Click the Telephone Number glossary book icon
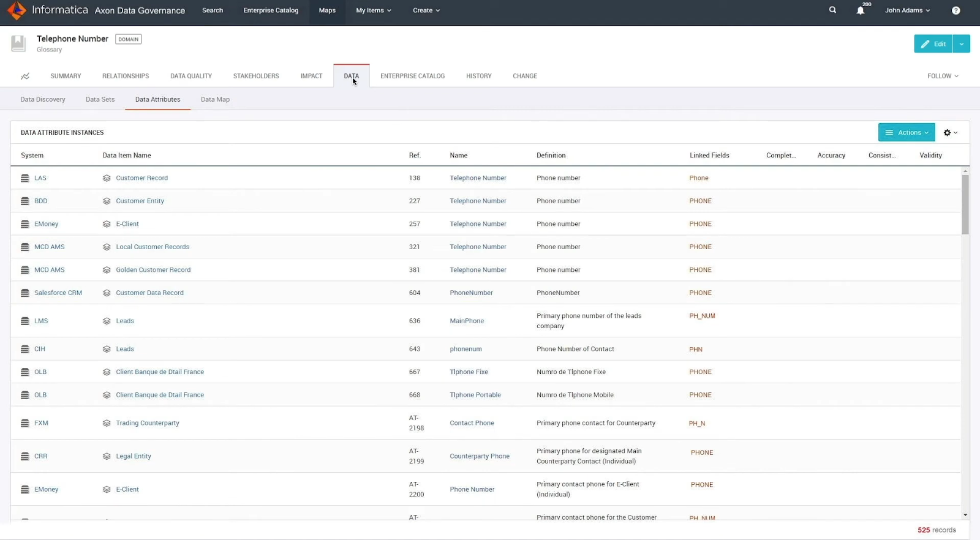The width and height of the screenshot is (980, 540). pos(18,43)
